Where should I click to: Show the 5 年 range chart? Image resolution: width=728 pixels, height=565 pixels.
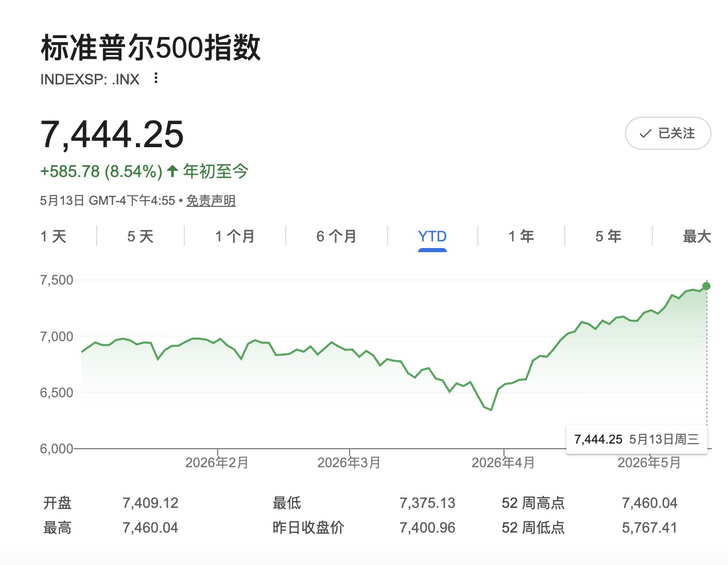[608, 236]
